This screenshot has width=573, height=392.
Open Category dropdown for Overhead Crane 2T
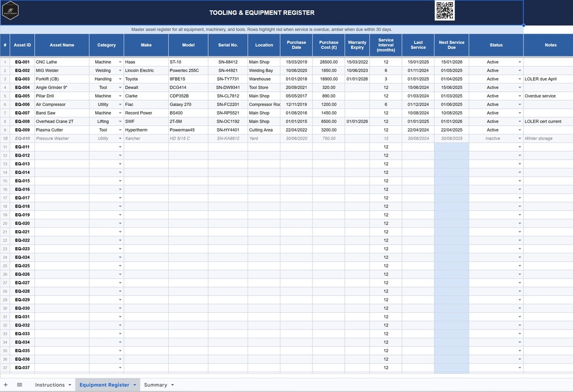click(120, 121)
